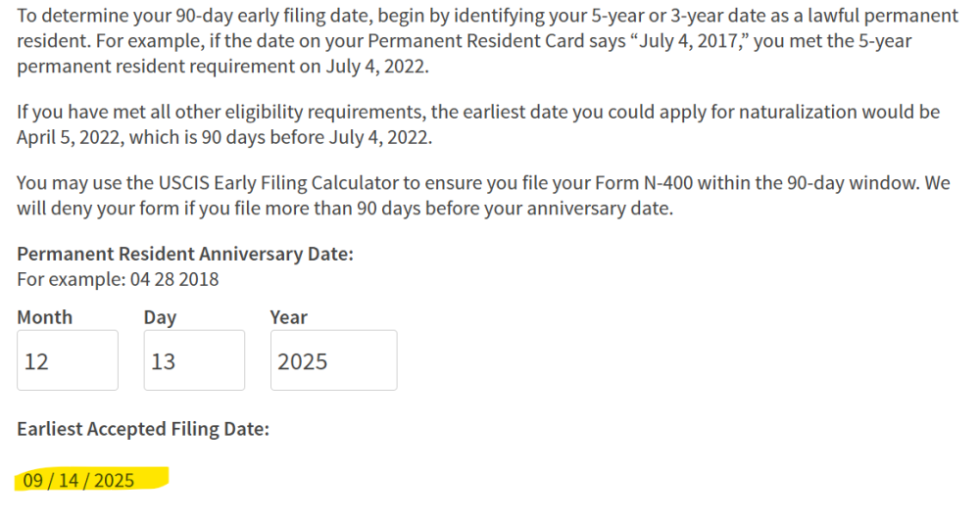Click the Permanent Resident Anniversary Date heading
The height and width of the screenshot is (520, 980).
pos(185,254)
